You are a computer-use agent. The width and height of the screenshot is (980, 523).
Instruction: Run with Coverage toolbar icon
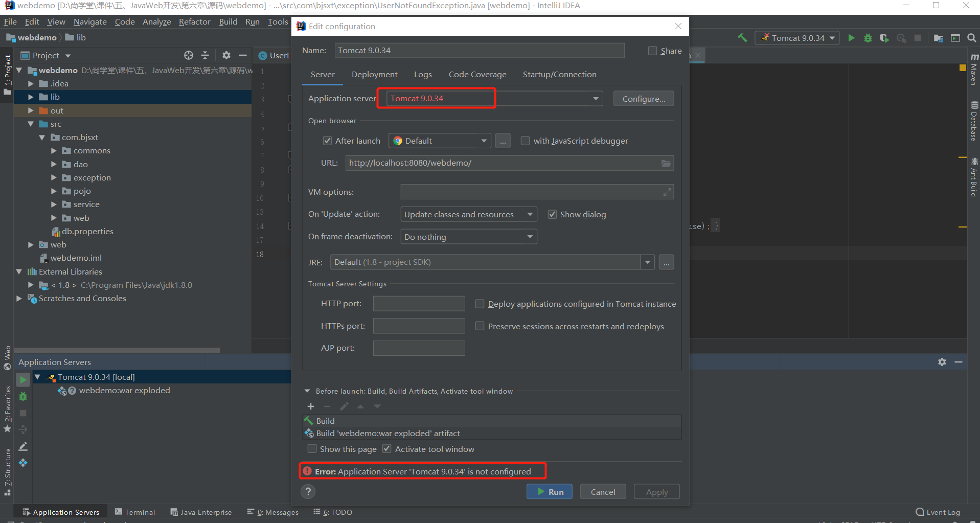click(884, 38)
